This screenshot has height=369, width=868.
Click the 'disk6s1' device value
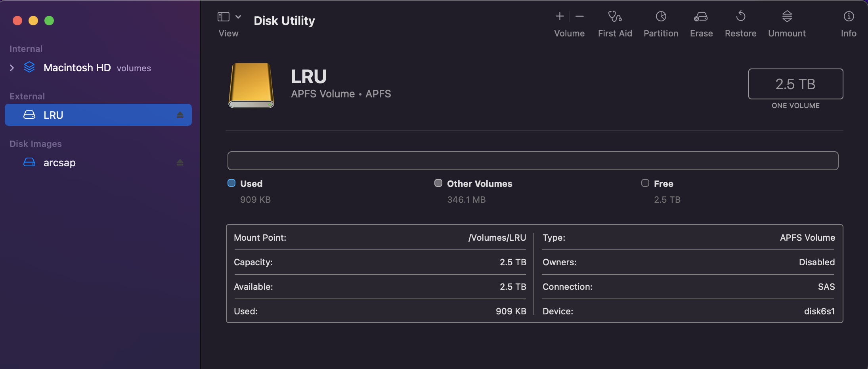819,311
